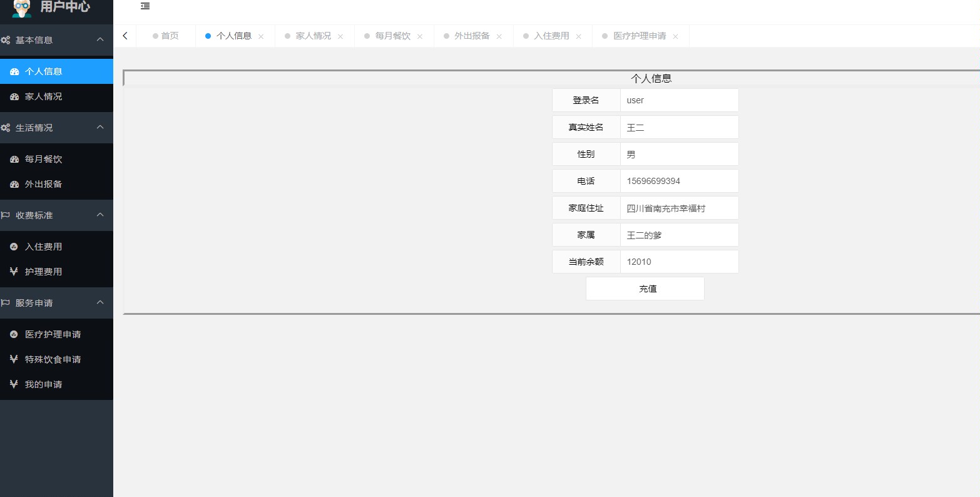Viewport: 980px width, 497px height.
Task: Switch to the 外出报备 tab
Action: (x=472, y=36)
